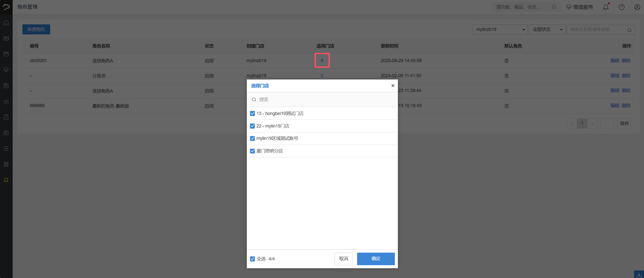Click the home icon in left sidebar
Image resolution: width=644 pixels, height=278 pixels.
tap(6, 23)
